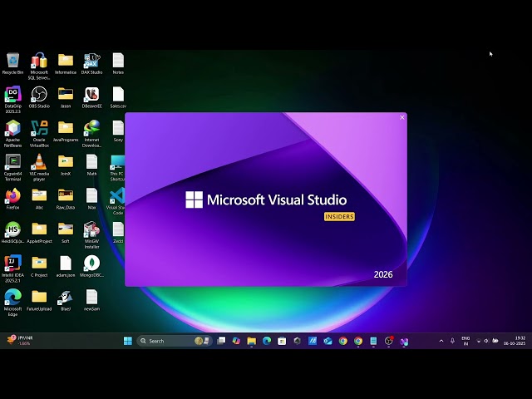Open volume control in system tray

tap(486, 341)
